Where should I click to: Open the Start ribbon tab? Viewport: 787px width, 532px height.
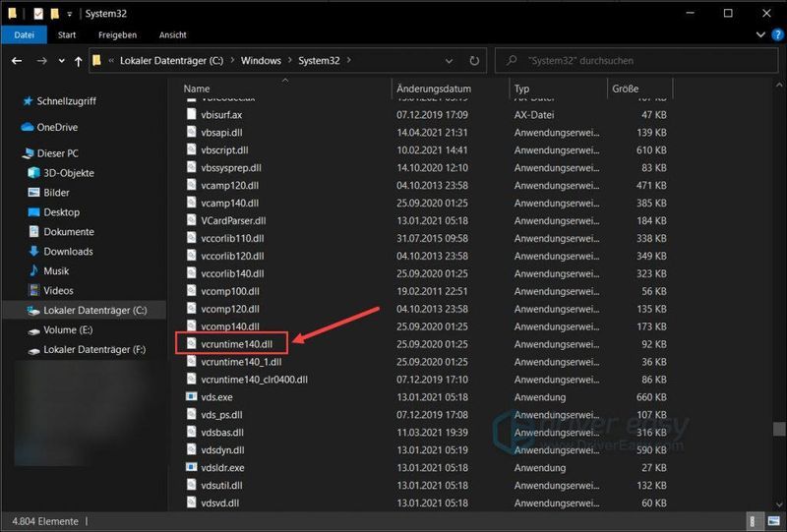pyautogui.click(x=67, y=34)
